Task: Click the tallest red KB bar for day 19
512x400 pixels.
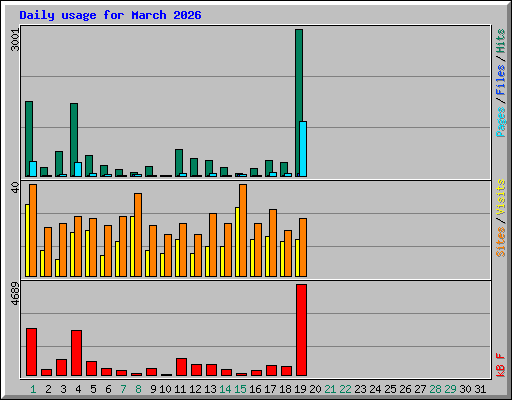Action: 301,330
